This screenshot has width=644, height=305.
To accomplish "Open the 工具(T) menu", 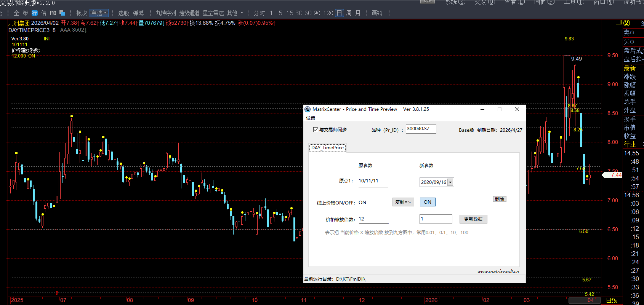I will [x=574, y=2].
